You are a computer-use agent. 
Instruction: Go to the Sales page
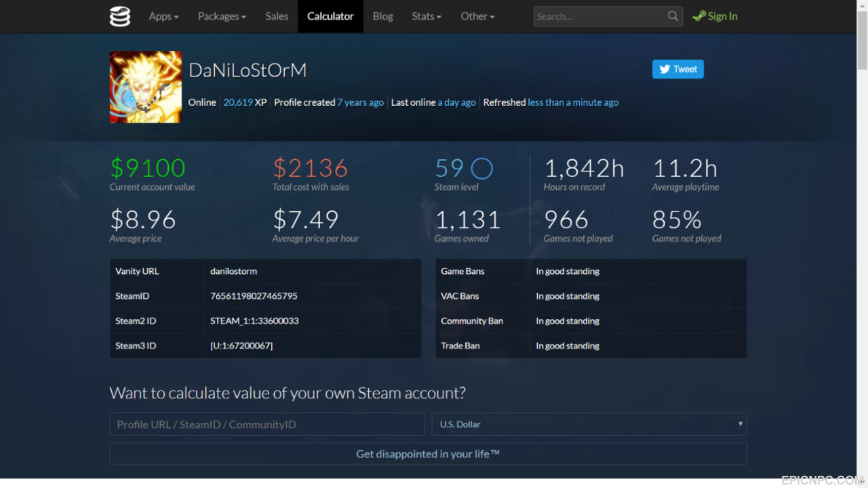pyautogui.click(x=277, y=16)
